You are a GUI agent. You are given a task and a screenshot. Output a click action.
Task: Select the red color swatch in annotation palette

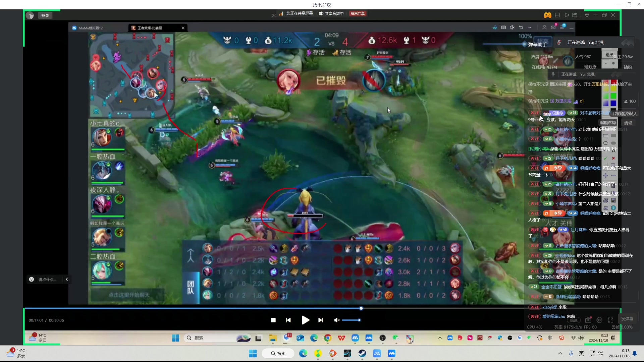(613, 82)
